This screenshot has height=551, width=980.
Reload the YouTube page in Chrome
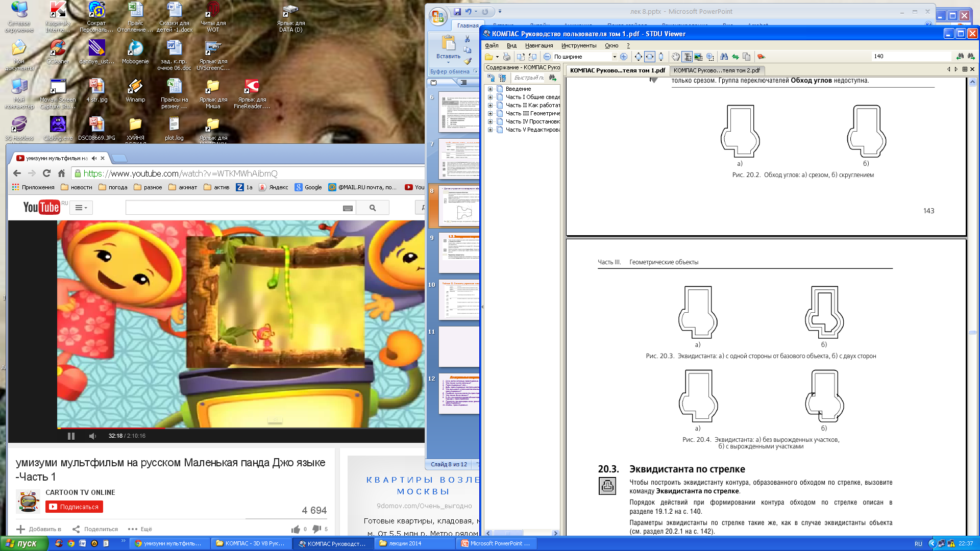click(x=46, y=173)
